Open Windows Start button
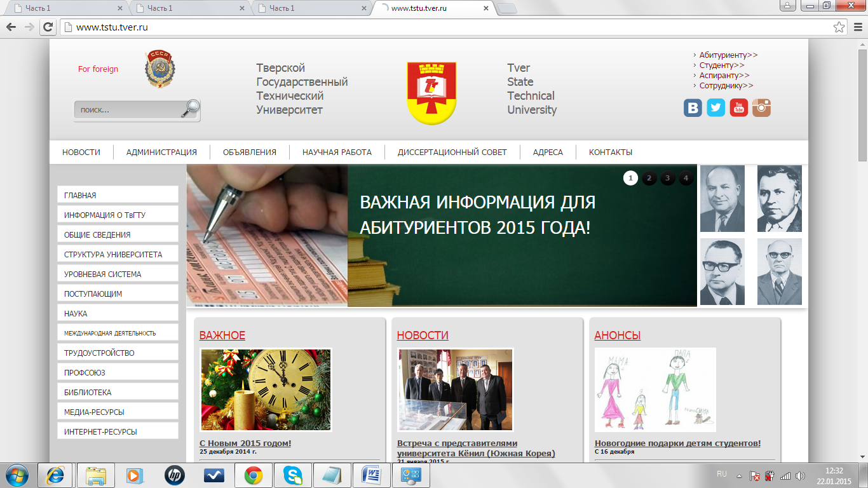Viewport: 868px width, 488px height. pyautogui.click(x=18, y=475)
